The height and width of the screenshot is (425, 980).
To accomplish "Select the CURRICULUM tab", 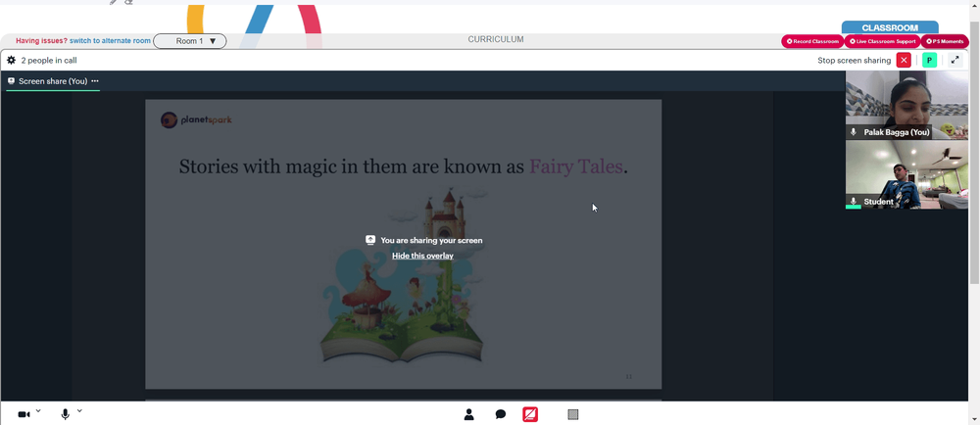I will click(x=496, y=39).
